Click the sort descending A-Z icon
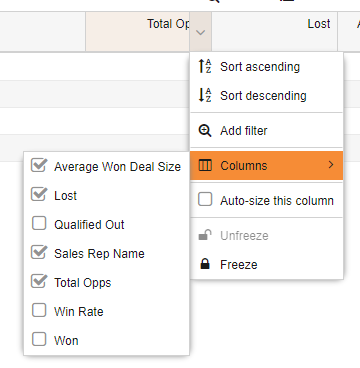 click(x=205, y=95)
